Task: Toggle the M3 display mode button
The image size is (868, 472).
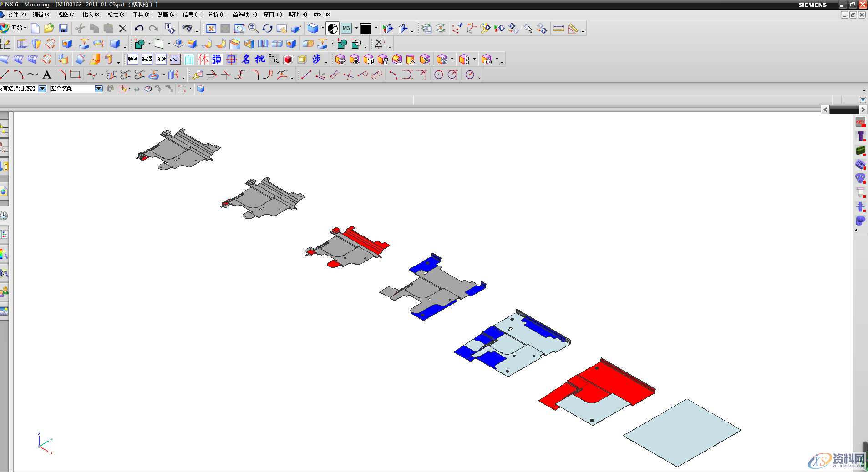Action: [x=346, y=29]
